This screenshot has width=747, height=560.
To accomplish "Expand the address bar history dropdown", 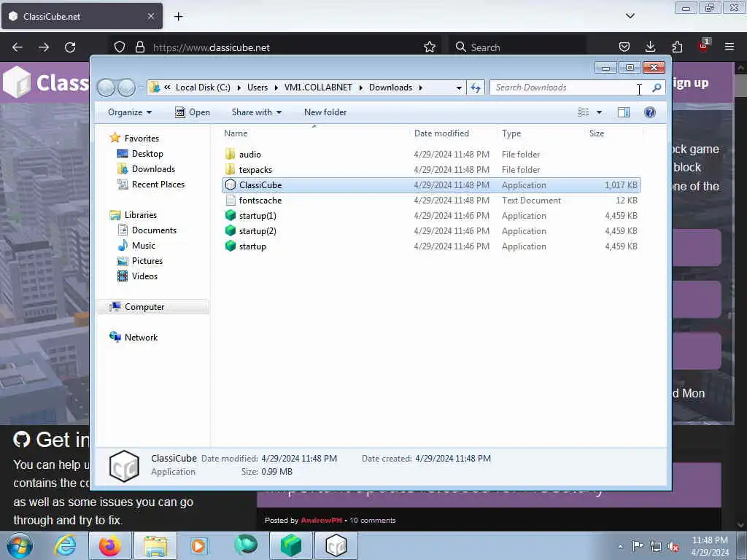I will point(459,87).
